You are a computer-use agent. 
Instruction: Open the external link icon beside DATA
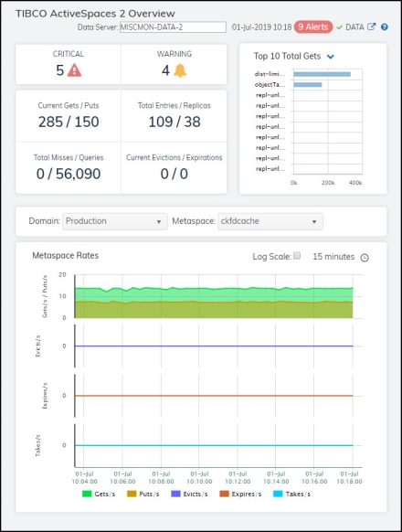pyautogui.click(x=372, y=27)
